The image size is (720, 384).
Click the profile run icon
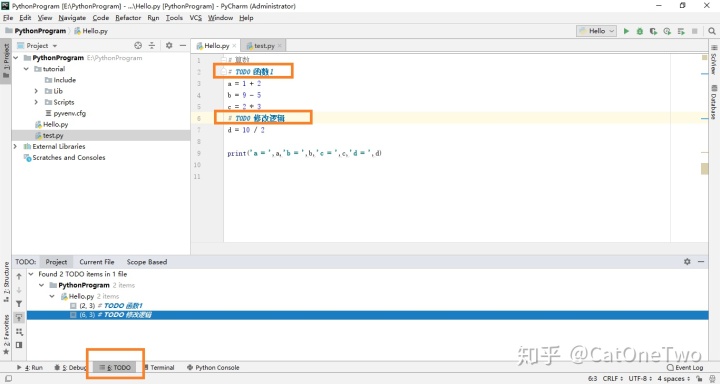[x=667, y=31]
